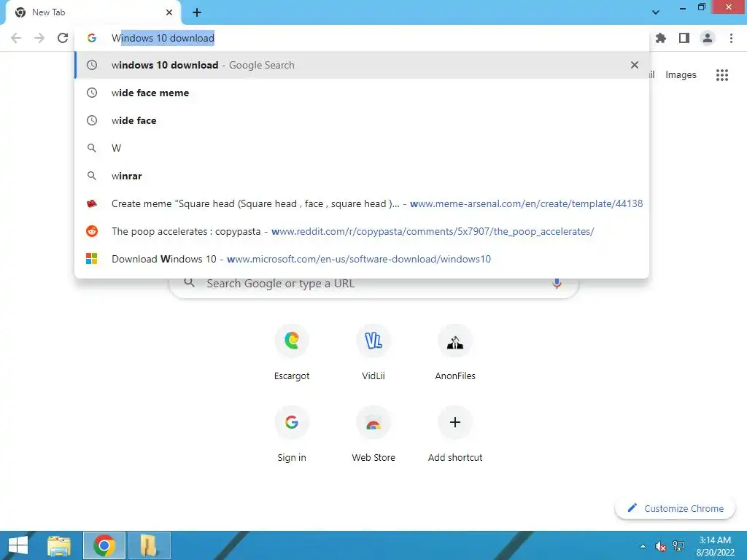
Task: Open File Explorer from the taskbar
Action: pyautogui.click(x=59, y=545)
